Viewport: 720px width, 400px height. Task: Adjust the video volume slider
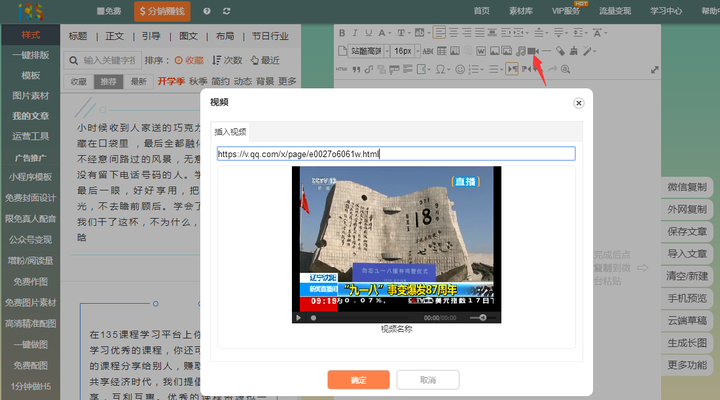click(x=482, y=317)
